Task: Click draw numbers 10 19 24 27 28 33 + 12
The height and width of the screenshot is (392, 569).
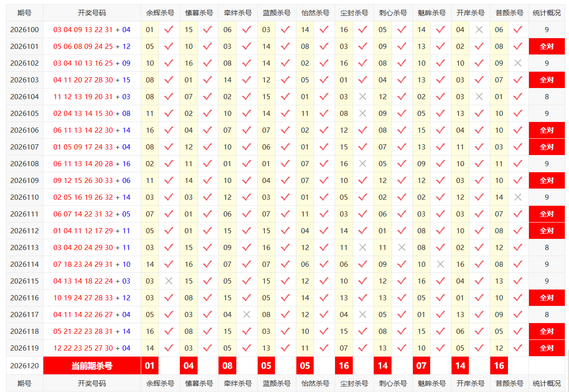Action: pyautogui.click(x=92, y=298)
